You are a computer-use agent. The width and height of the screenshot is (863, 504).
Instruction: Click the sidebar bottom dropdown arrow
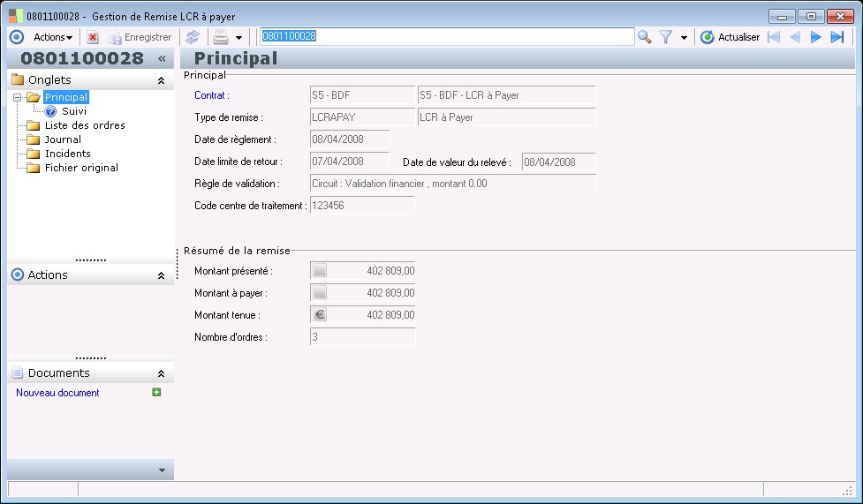pyautogui.click(x=162, y=470)
